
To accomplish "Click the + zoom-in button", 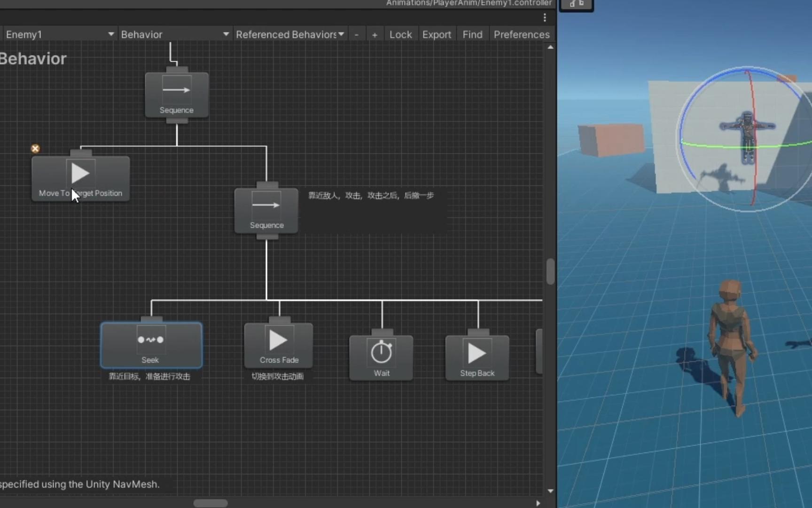I will [x=375, y=34].
